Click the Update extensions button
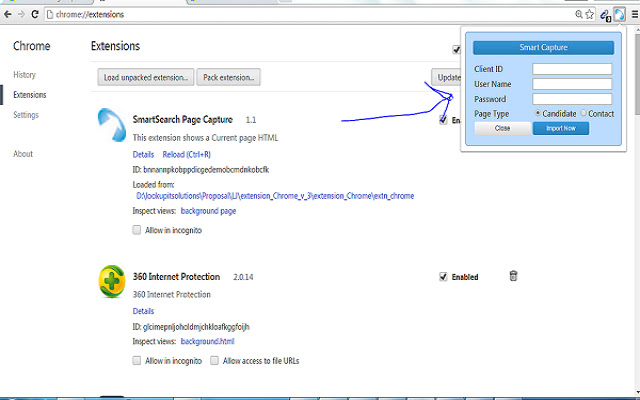640x400 pixels. tap(446, 77)
